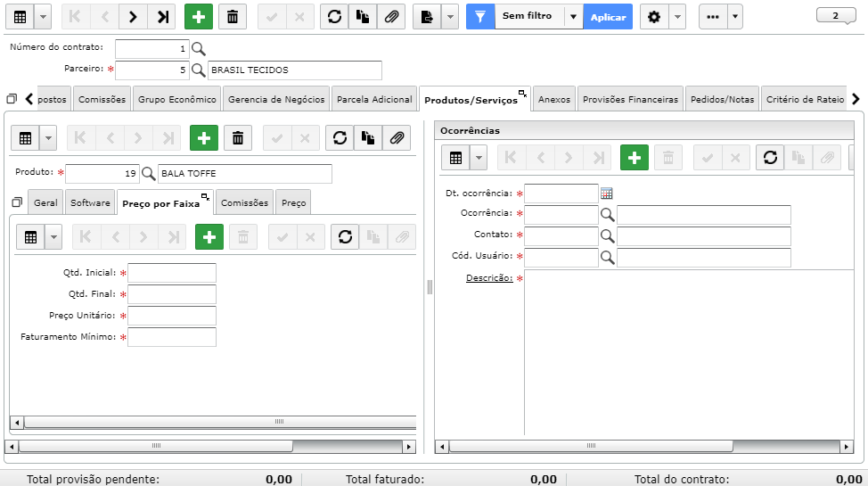Open Grupo Econômico tab
The height and width of the screenshot is (486, 868).
177,99
